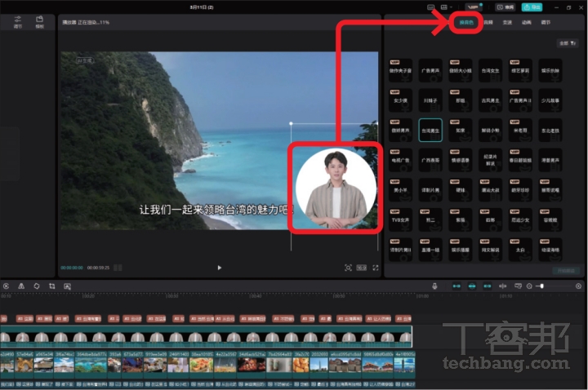Play the preview with the play button
This screenshot has height=390, width=588.
coord(220,268)
